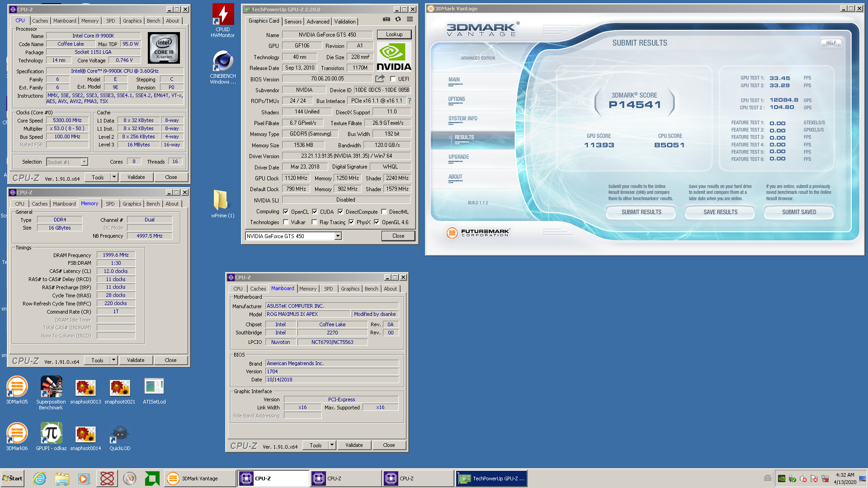Open CPUID HWMonitor desktop shortcut
Image resolution: width=868 pixels, height=488 pixels.
coord(223,21)
